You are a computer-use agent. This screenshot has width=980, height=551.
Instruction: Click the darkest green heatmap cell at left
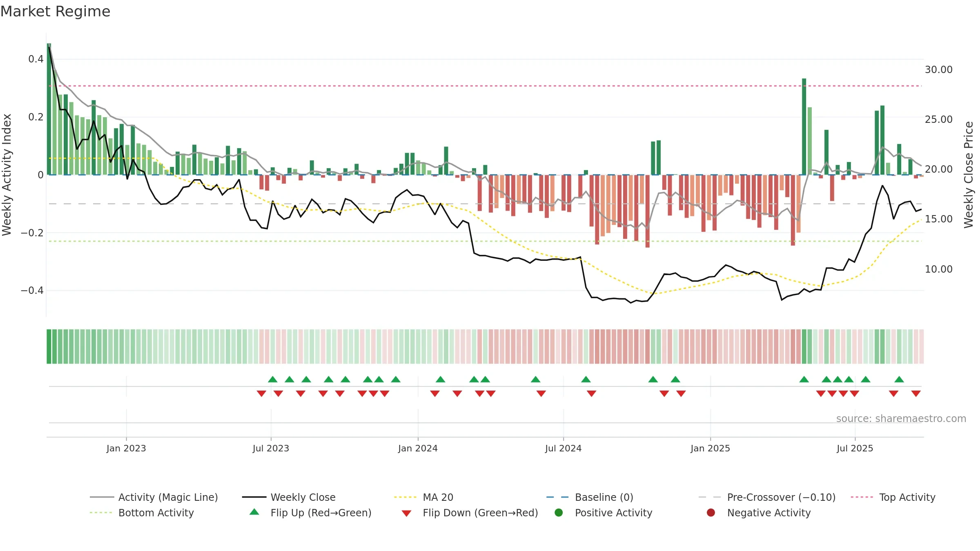click(49, 347)
